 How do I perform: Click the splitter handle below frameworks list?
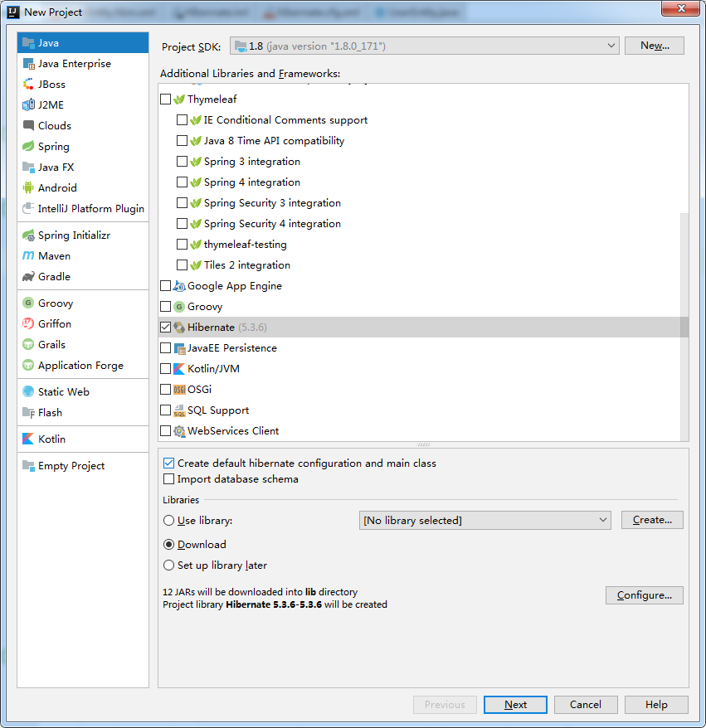coord(424,444)
